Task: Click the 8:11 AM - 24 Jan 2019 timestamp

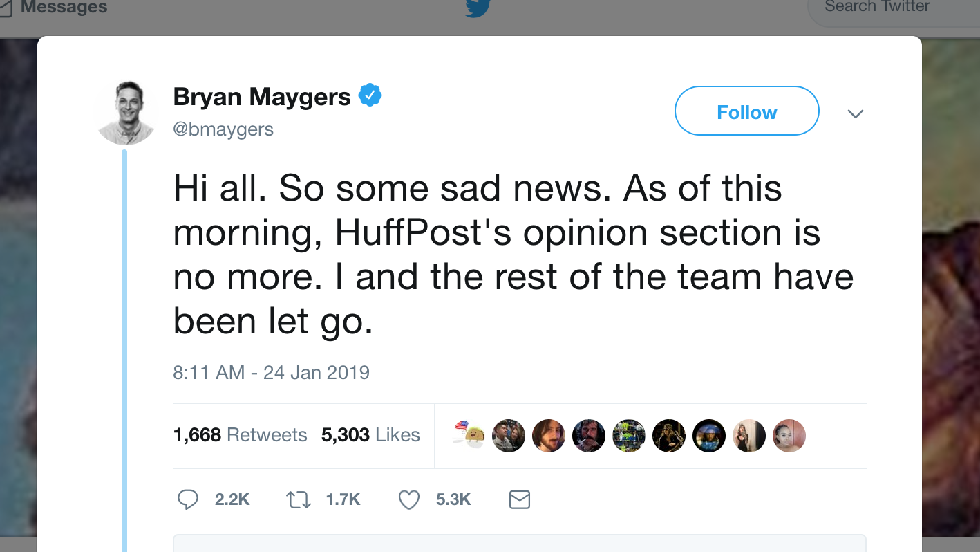Action: pos(271,373)
